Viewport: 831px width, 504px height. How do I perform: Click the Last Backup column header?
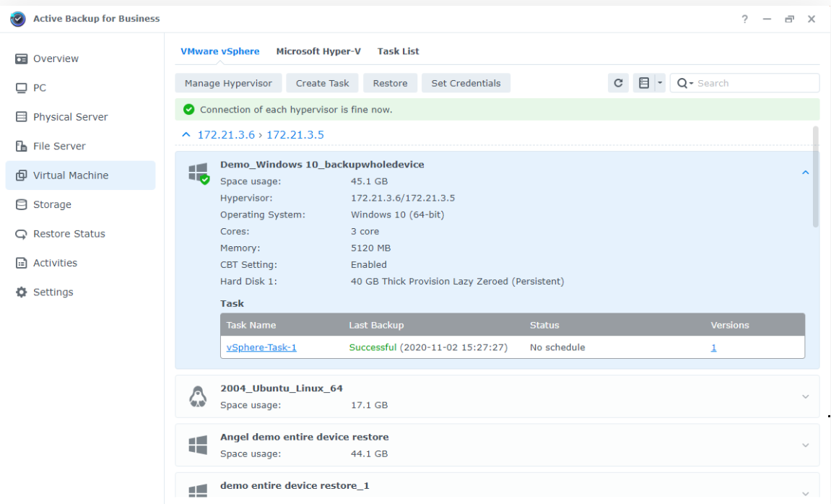pos(376,326)
